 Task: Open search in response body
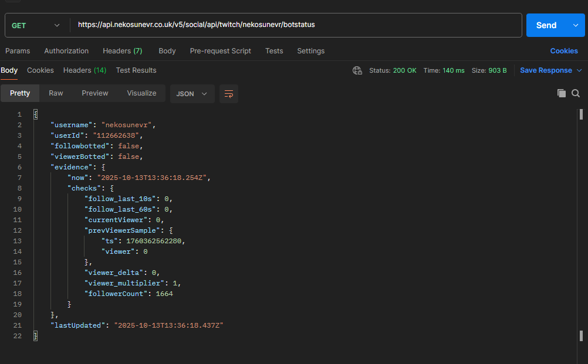point(576,93)
